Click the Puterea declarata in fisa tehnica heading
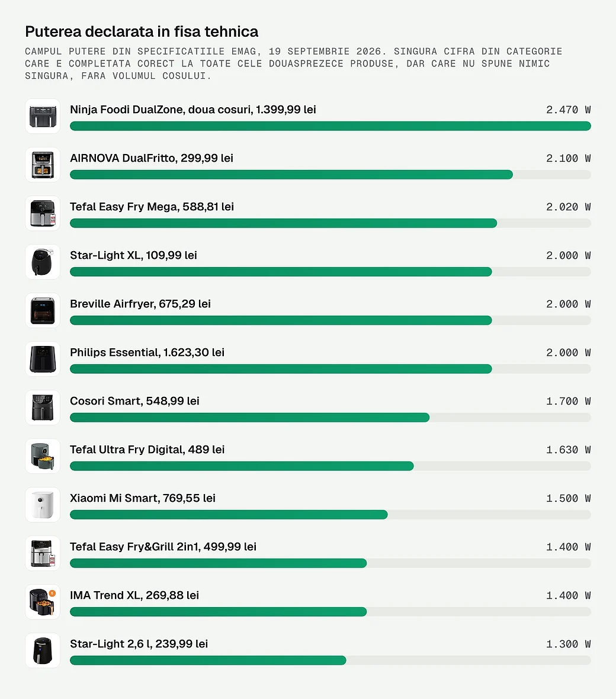The image size is (616, 699). [142, 31]
